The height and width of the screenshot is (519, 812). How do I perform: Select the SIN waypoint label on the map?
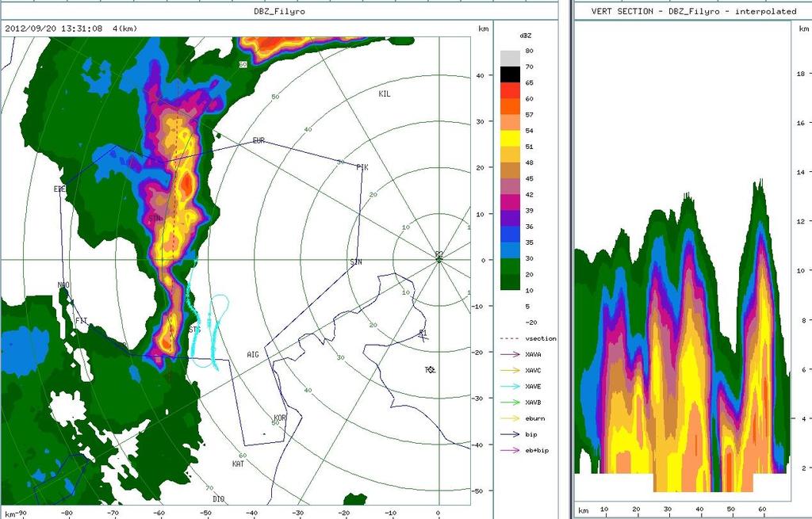pos(356,262)
